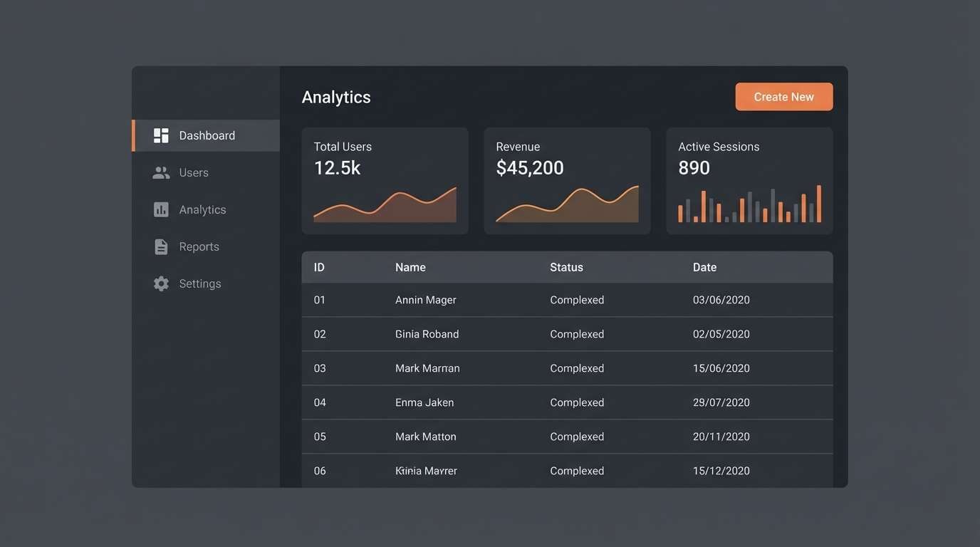Screen dimensions: 980x547
Task: Select the Dashboard grid icon
Action: pos(162,135)
